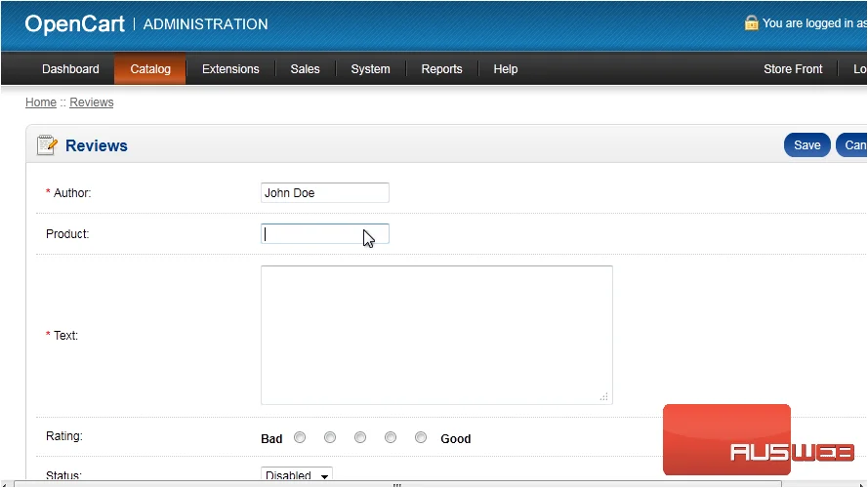868x488 pixels.
Task: Click the ADMINISTRATION header text
Action: tap(205, 24)
